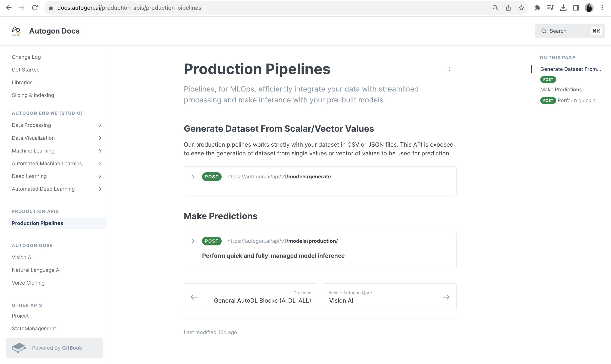
Task: Expand Data Processing section
Action: point(100,125)
